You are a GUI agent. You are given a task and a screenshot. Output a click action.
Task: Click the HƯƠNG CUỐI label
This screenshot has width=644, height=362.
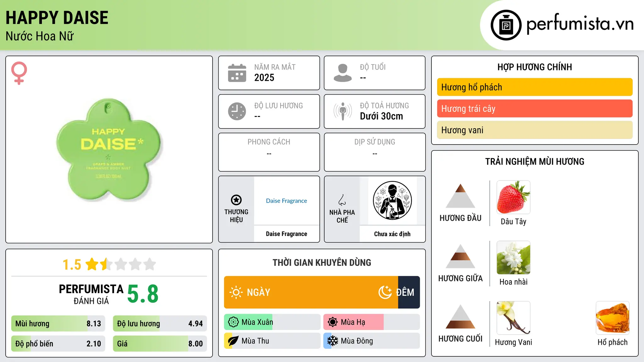(x=460, y=339)
